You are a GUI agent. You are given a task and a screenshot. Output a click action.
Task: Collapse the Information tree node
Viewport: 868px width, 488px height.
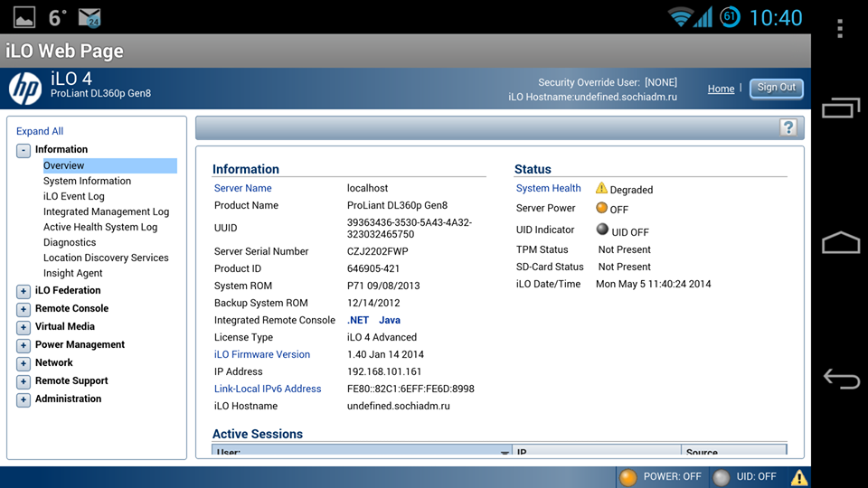(24, 150)
